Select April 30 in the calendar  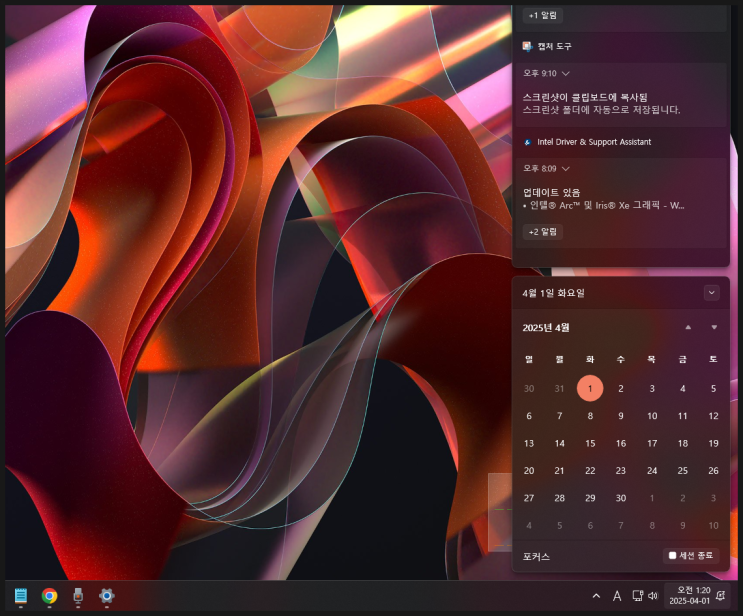click(x=621, y=498)
